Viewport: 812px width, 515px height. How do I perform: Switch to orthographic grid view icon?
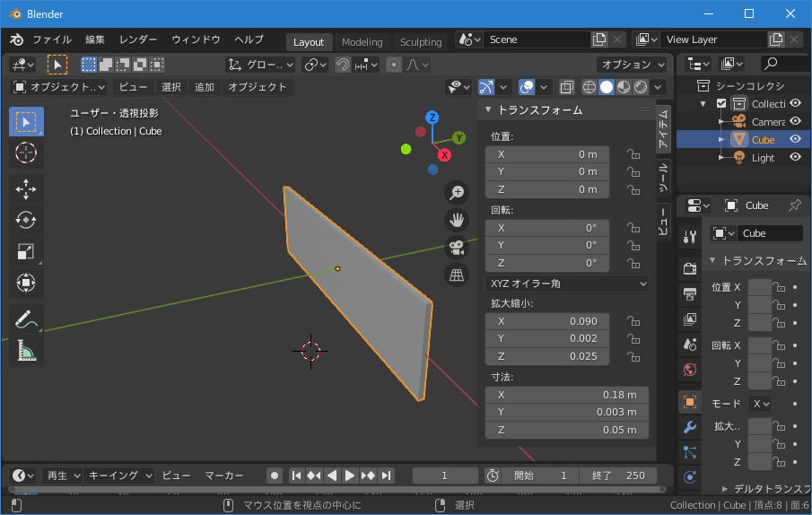click(457, 275)
